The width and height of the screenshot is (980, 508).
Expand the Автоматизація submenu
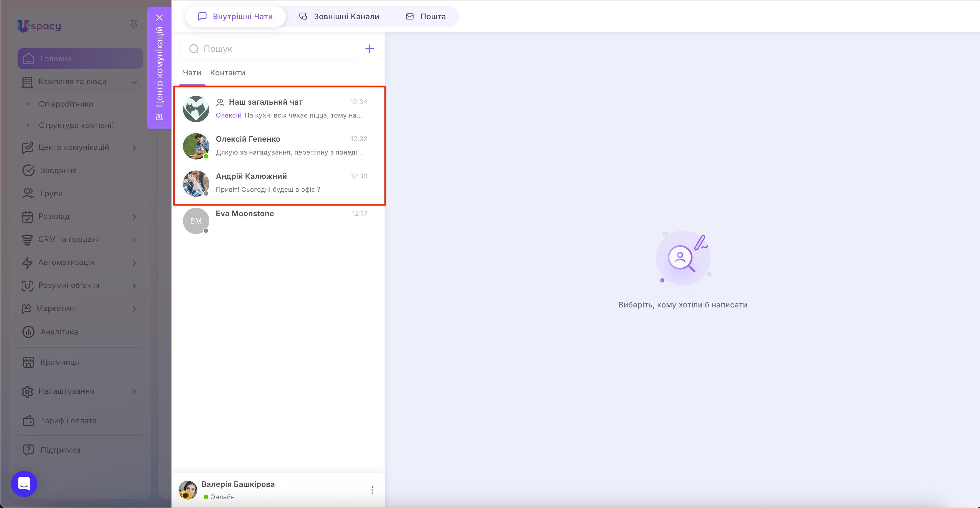[134, 262]
